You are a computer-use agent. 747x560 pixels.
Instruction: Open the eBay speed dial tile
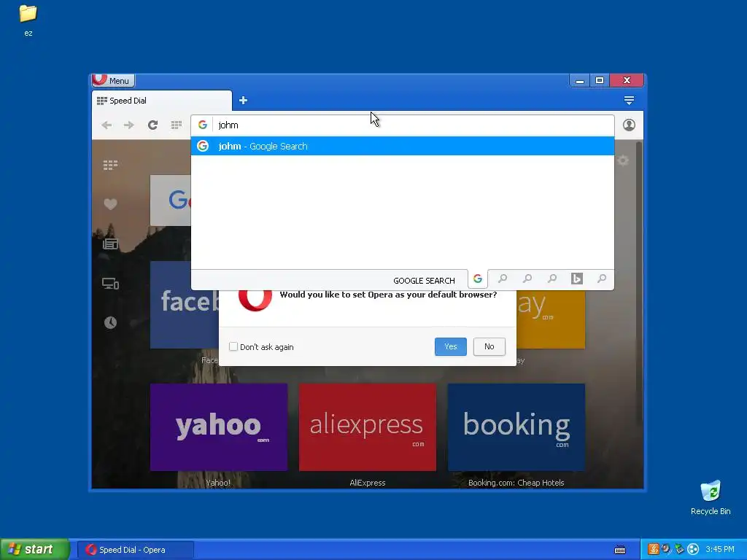pyautogui.click(x=551, y=319)
